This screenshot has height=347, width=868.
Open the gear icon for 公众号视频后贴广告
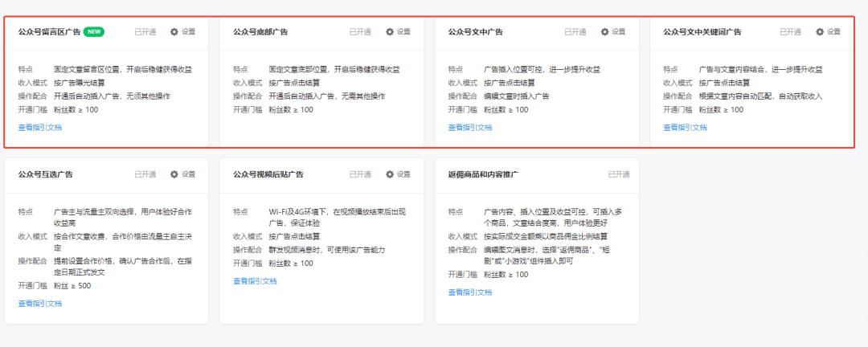pos(390,174)
